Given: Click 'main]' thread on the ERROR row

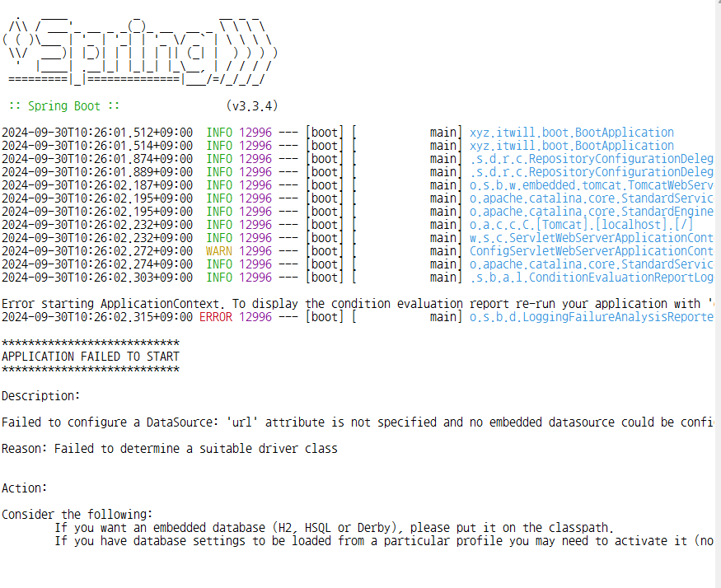Looking at the screenshot, I should tap(446, 317).
